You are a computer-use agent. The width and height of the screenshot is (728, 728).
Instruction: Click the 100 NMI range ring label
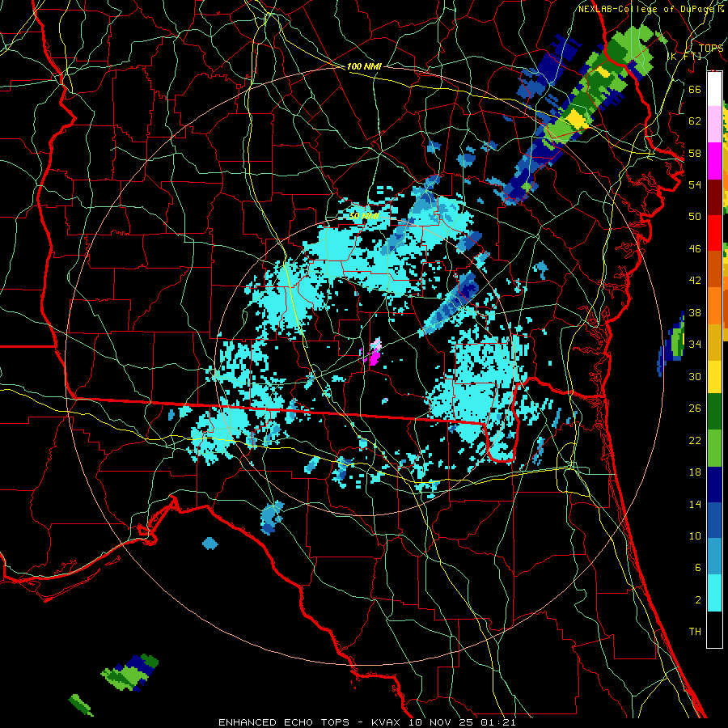tap(364, 66)
